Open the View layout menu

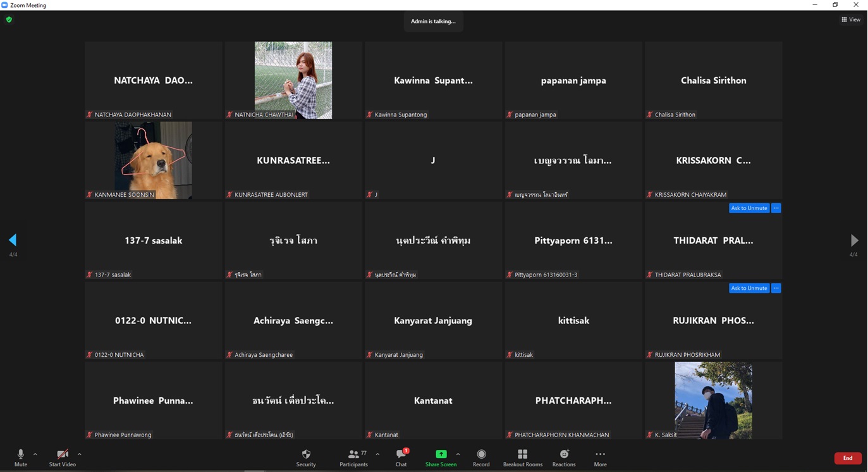850,20
